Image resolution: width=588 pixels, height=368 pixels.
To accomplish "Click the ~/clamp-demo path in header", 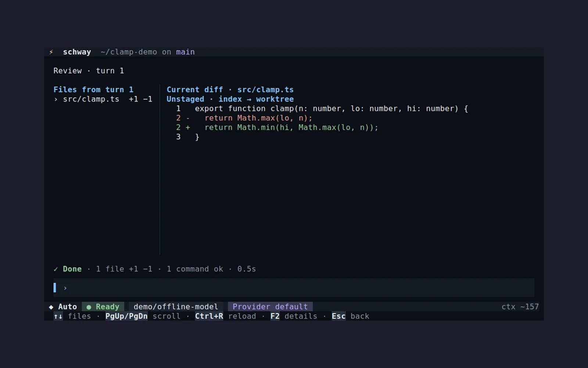I will pos(129,52).
